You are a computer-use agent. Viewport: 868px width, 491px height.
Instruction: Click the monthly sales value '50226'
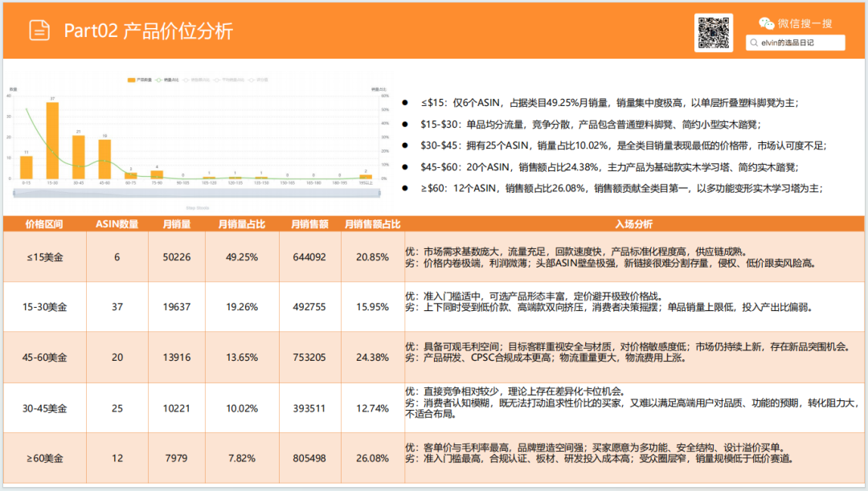point(177,257)
